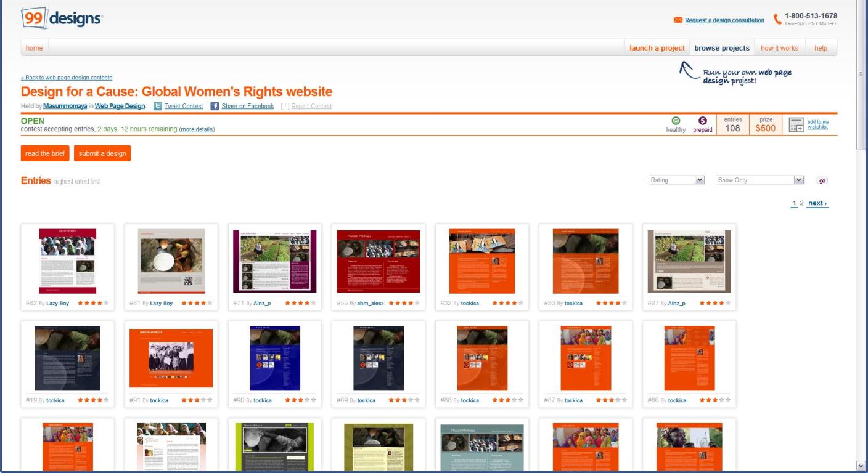The height and width of the screenshot is (473, 868).
Task: Select the browse projects tab
Action: pyautogui.click(x=722, y=48)
